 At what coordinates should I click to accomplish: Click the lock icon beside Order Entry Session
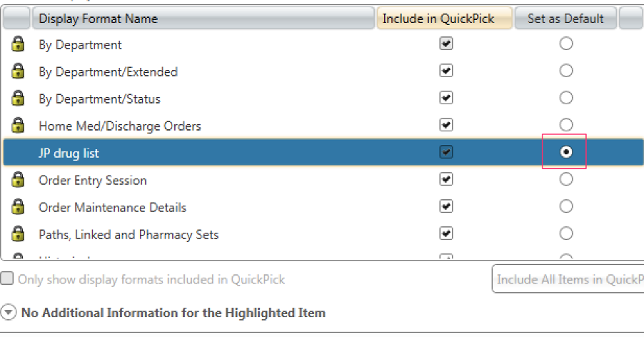pyautogui.click(x=18, y=179)
